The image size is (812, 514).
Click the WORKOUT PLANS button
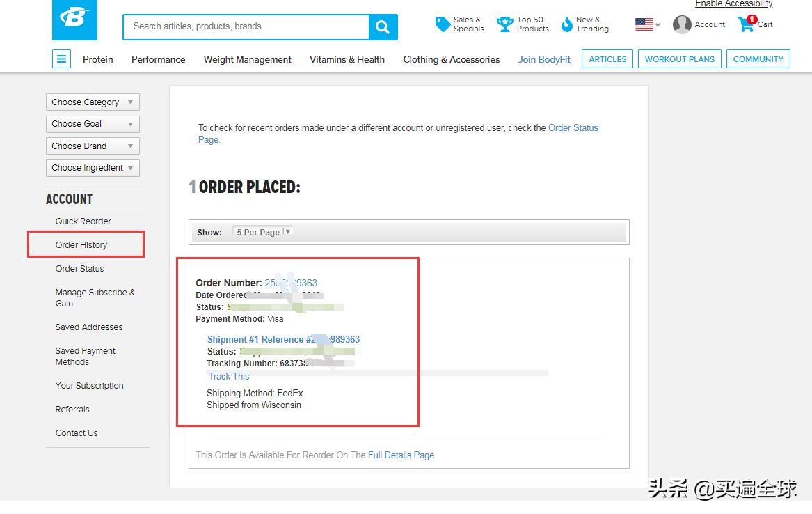pos(679,59)
